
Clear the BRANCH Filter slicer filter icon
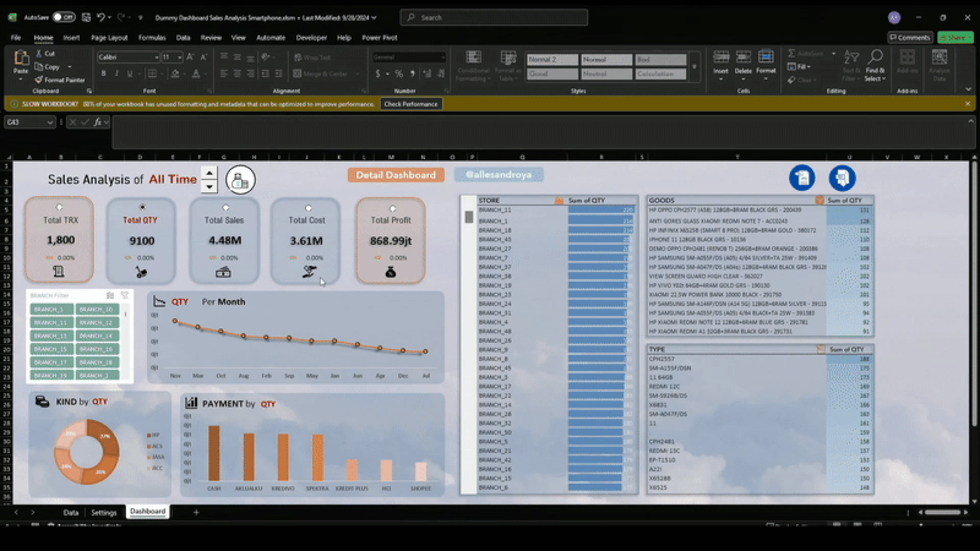(125, 295)
